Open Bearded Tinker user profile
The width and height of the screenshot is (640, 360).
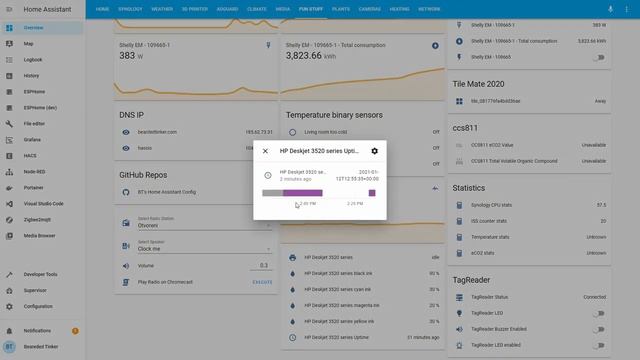(x=42, y=347)
